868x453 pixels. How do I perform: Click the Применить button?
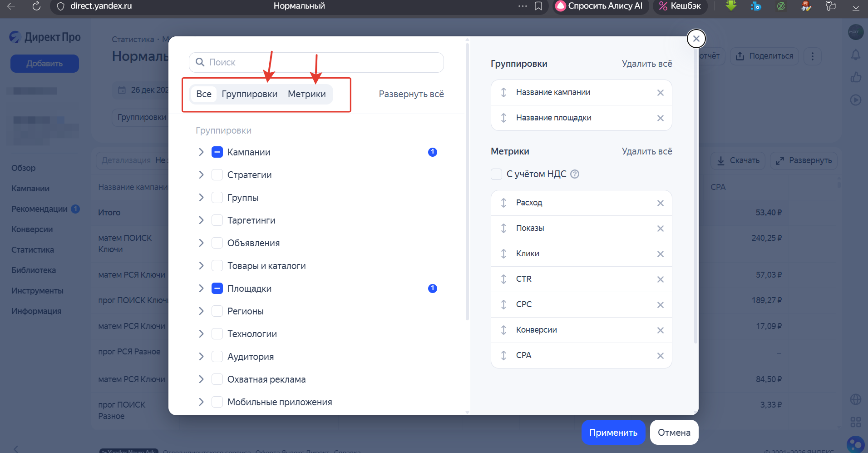pyautogui.click(x=613, y=433)
